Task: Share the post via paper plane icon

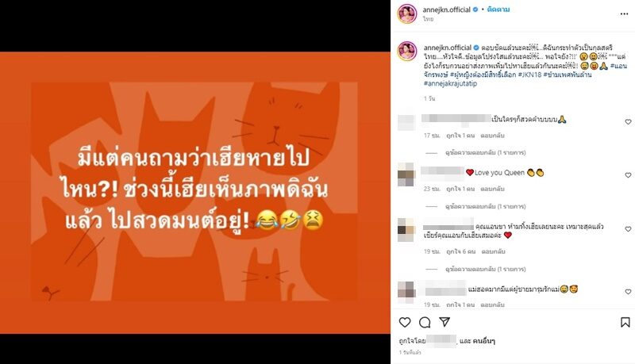Action: coord(444,322)
